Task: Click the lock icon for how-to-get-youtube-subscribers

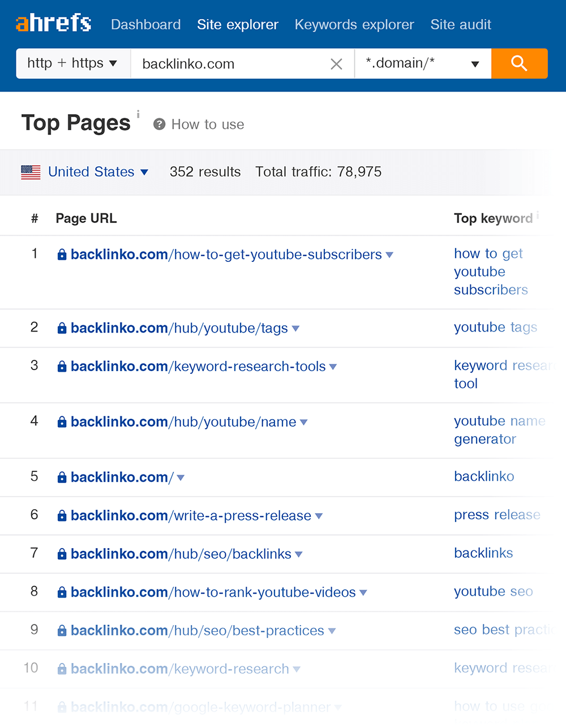Action: [x=62, y=255]
